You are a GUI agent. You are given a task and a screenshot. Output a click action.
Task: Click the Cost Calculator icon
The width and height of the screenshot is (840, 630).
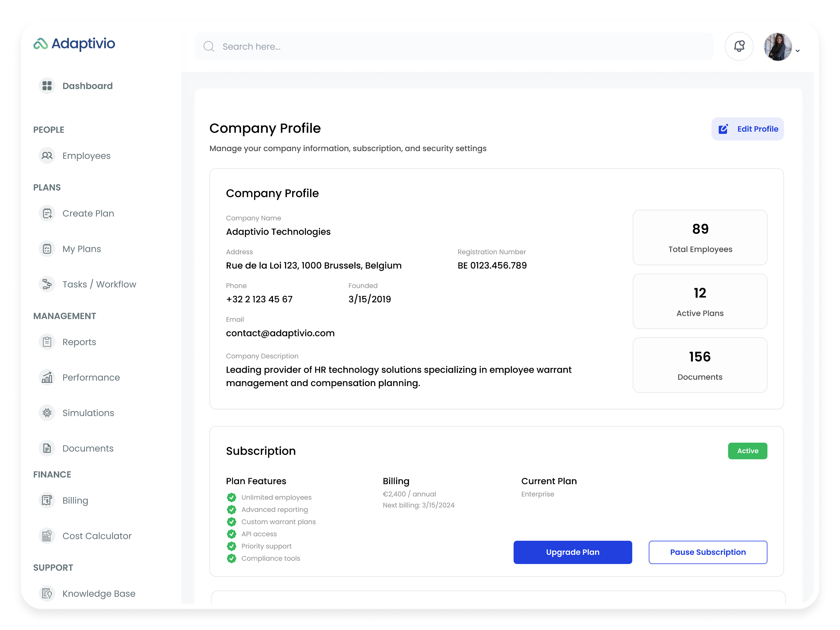pos(47,535)
